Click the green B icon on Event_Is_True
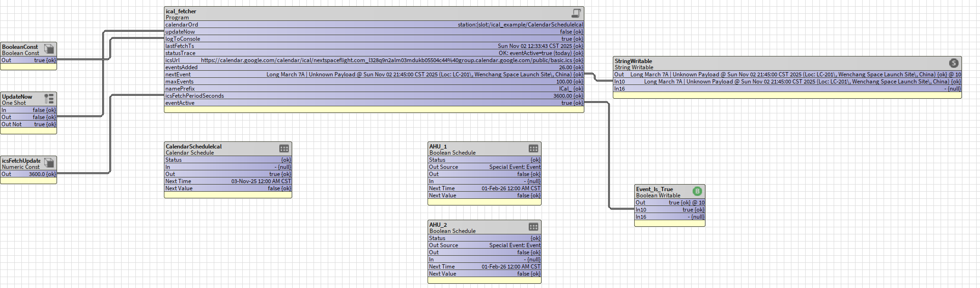 (697, 191)
